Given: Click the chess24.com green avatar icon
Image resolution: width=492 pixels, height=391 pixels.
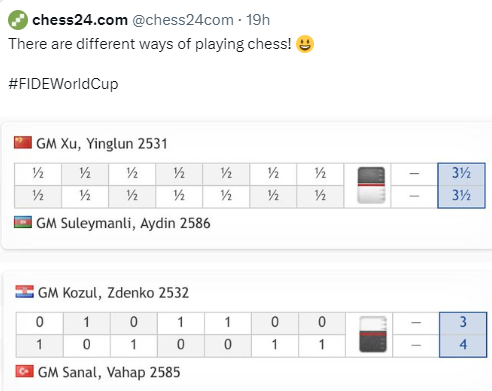Looking at the screenshot, I should coord(18,20).
